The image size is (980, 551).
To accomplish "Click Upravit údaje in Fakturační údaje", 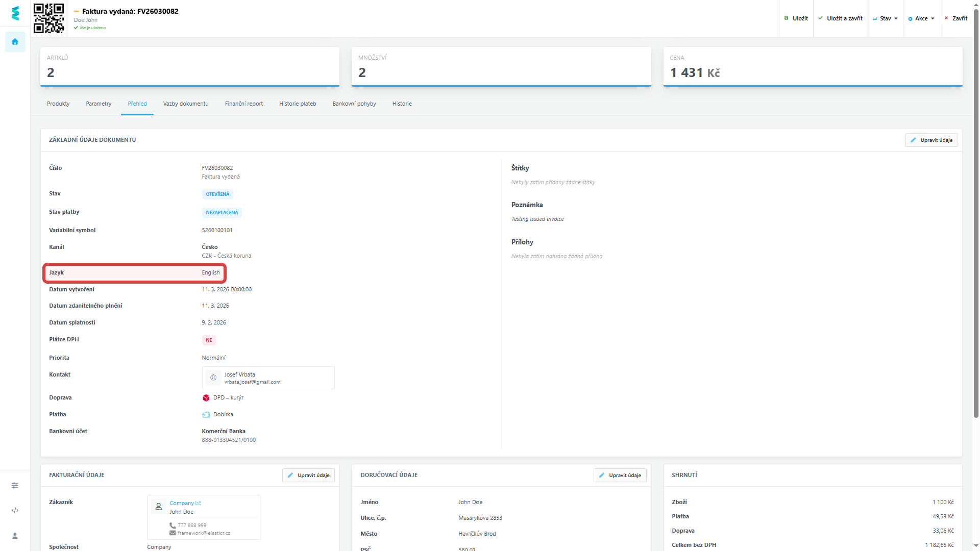I will click(x=308, y=475).
